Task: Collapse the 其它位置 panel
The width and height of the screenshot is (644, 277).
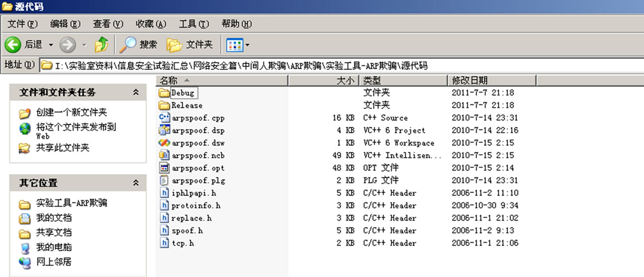Action: pyautogui.click(x=136, y=183)
